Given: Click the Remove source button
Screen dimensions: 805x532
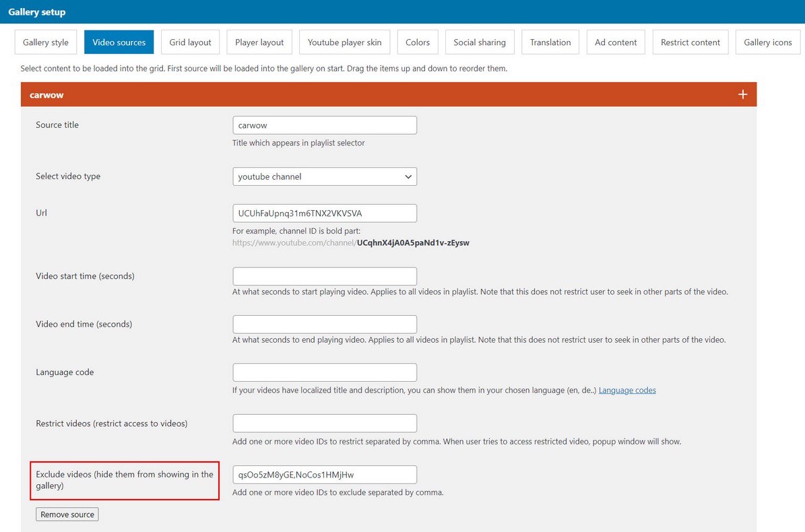Looking at the screenshot, I should (67, 514).
